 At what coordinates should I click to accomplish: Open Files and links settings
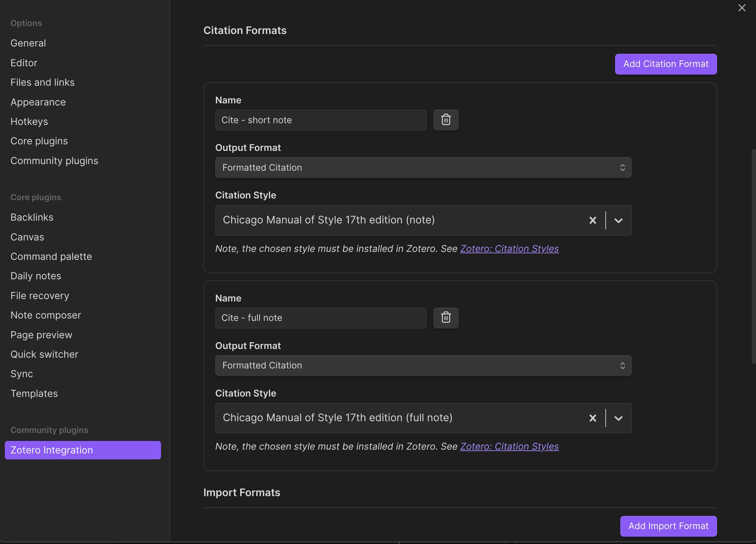pyautogui.click(x=42, y=82)
